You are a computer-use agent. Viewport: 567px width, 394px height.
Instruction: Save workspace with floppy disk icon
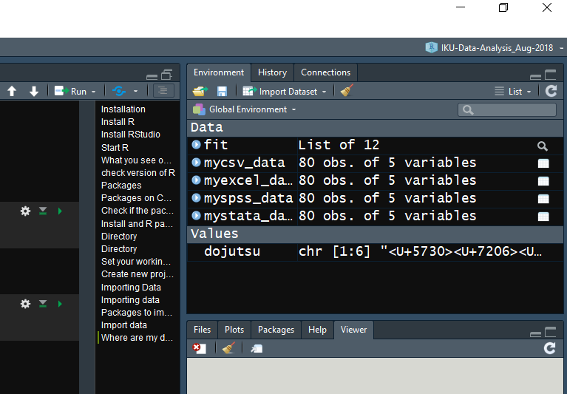pyautogui.click(x=222, y=91)
